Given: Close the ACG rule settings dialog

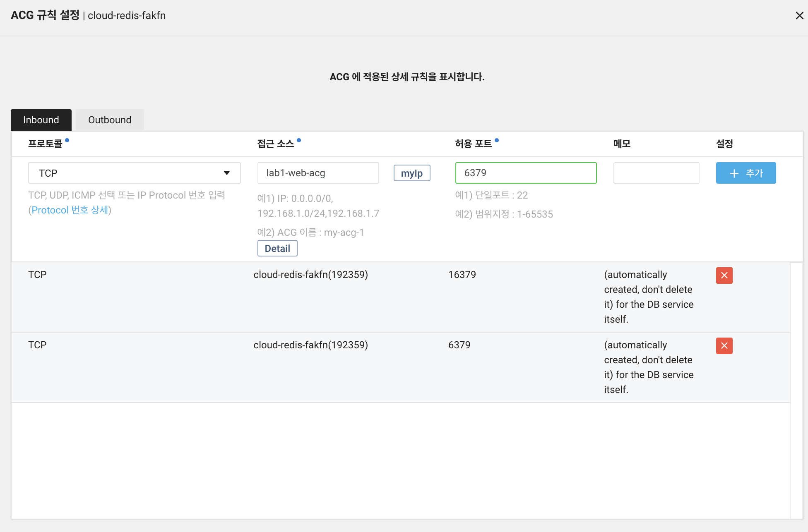Looking at the screenshot, I should [x=799, y=16].
